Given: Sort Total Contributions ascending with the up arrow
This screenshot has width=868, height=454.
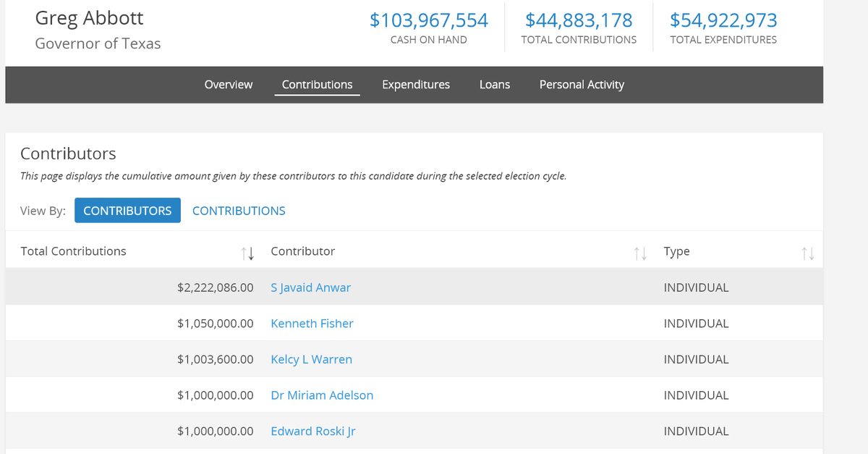Looking at the screenshot, I should [x=244, y=252].
